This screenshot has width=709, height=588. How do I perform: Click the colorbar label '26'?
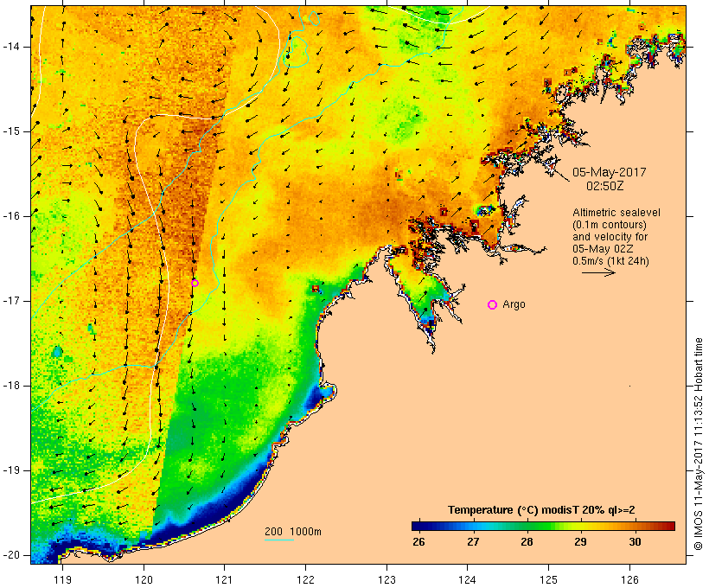point(418,542)
